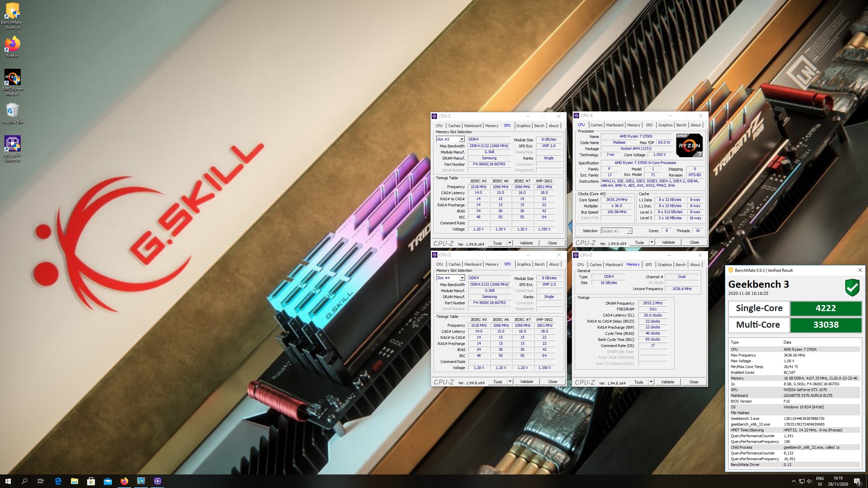The width and height of the screenshot is (868, 488).
Task: Expand Tools arrow in Memory tab window
Action: coord(651,382)
